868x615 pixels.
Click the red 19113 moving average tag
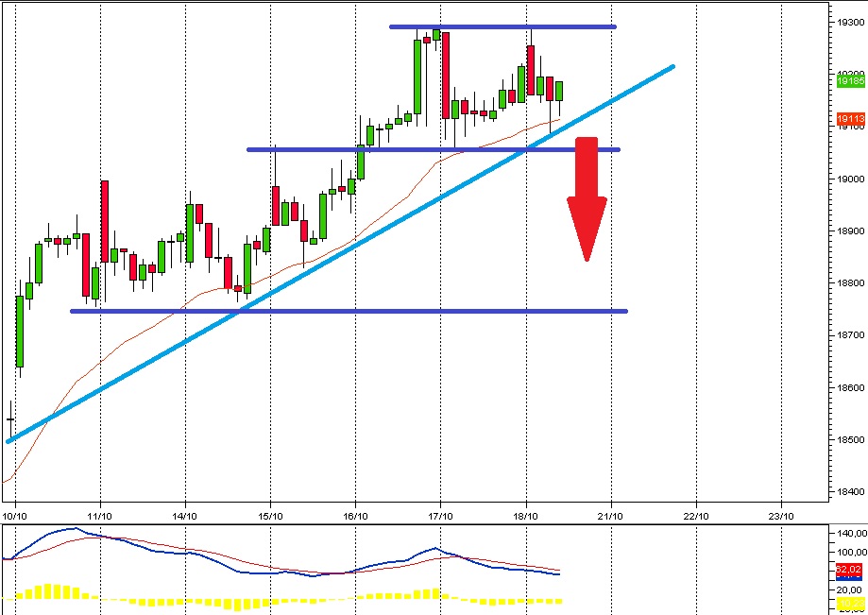(x=850, y=119)
